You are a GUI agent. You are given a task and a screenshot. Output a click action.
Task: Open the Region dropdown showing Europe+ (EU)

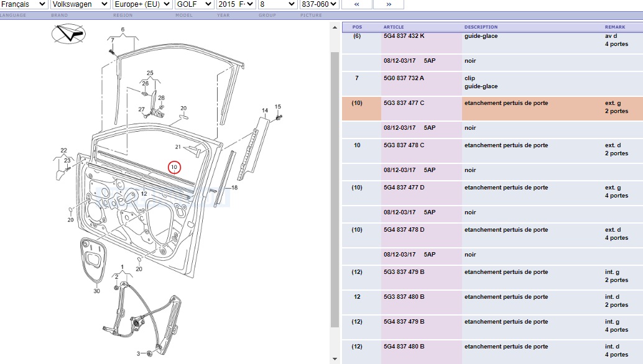tap(142, 4)
